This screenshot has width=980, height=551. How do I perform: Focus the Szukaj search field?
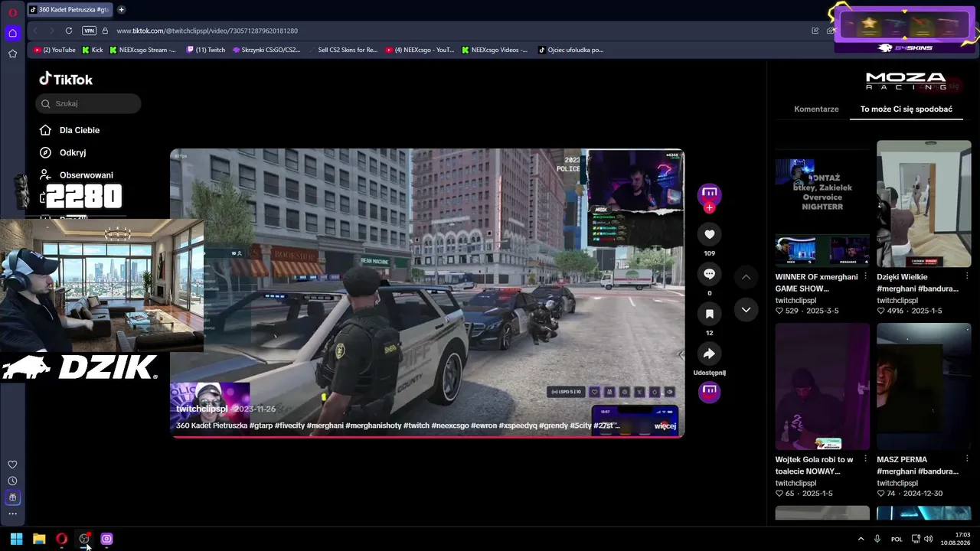[x=88, y=103]
